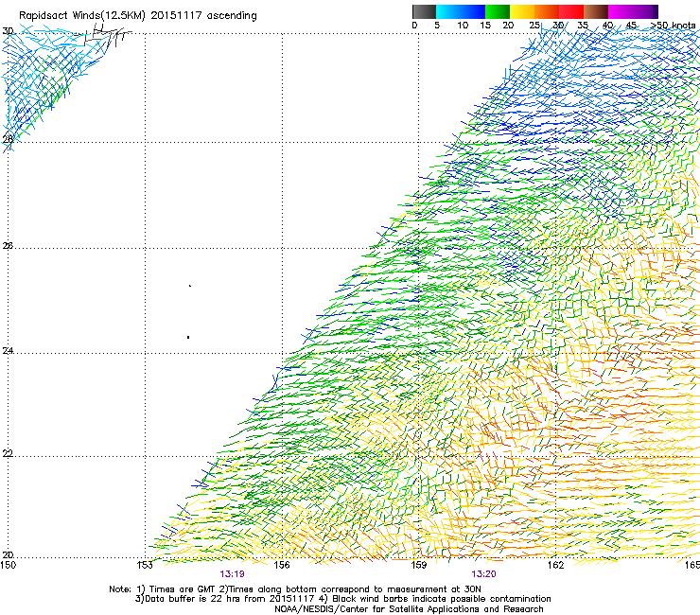Screen dimensions: 700x615
Task: Click the '>50 knots' legend label
Action: pyautogui.click(x=673, y=26)
